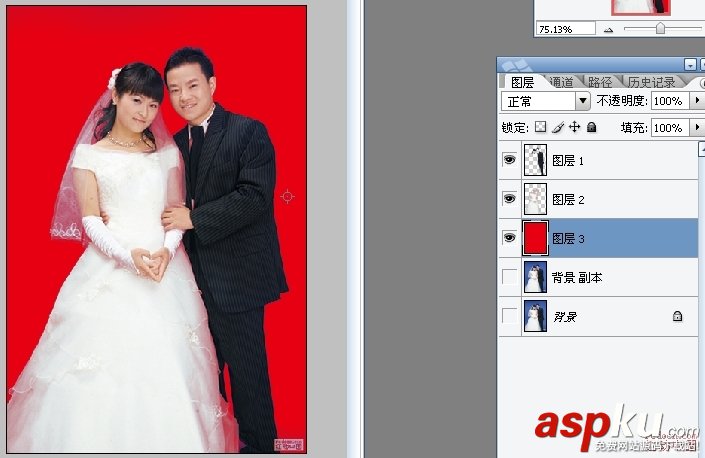Click the Navigator preview thumbnail
Viewport: 705px width, 458px height.
pos(641,7)
